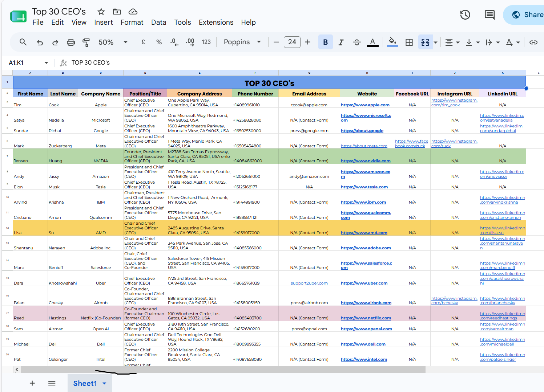Format as currency with pound icon

[x=144, y=42]
